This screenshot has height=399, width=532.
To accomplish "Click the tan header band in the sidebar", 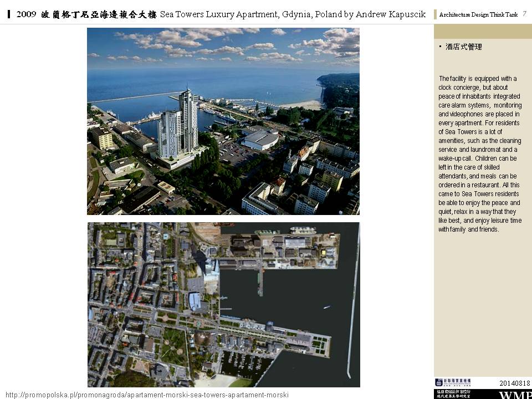I will (x=482, y=31).
